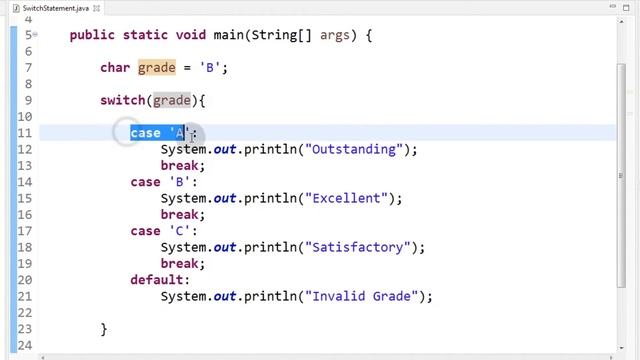640x360 pixels.
Task: Click the switch keyword
Action: point(123,100)
